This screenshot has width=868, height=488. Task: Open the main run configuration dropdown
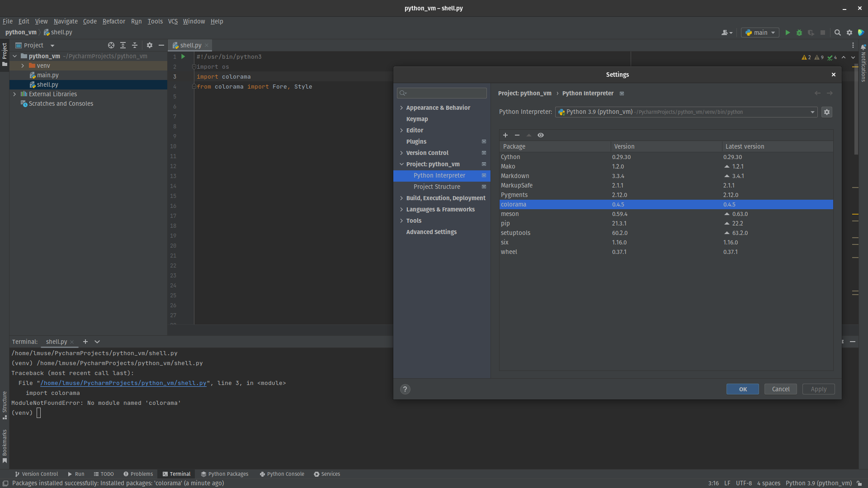pos(759,33)
